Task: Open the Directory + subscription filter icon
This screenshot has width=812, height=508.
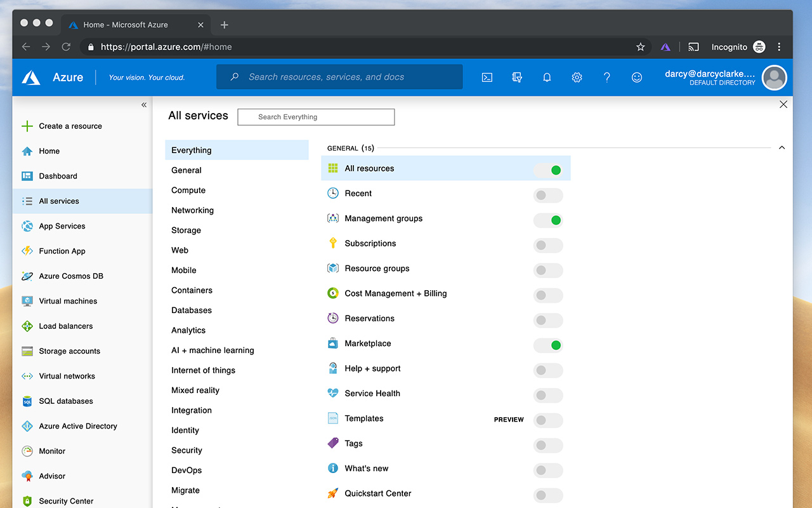Action: (517, 77)
